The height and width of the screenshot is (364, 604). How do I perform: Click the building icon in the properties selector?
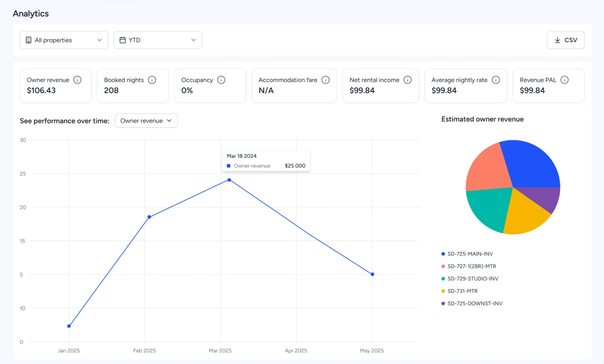click(29, 40)
